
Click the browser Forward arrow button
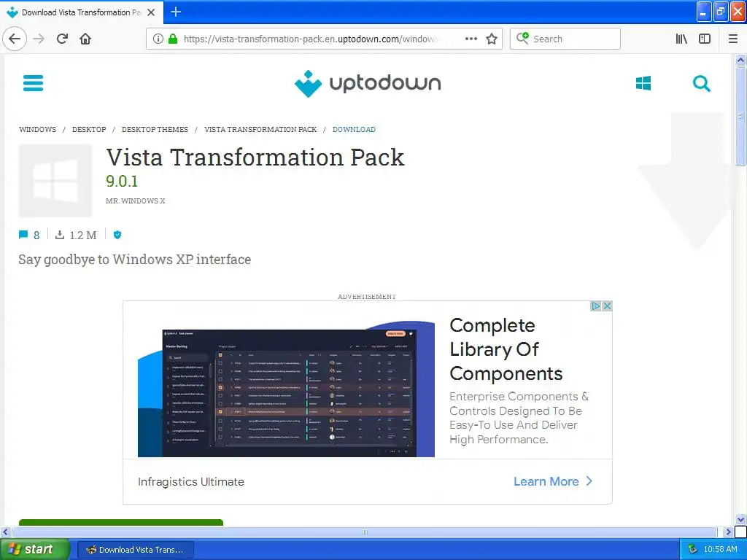coord(39,39)
